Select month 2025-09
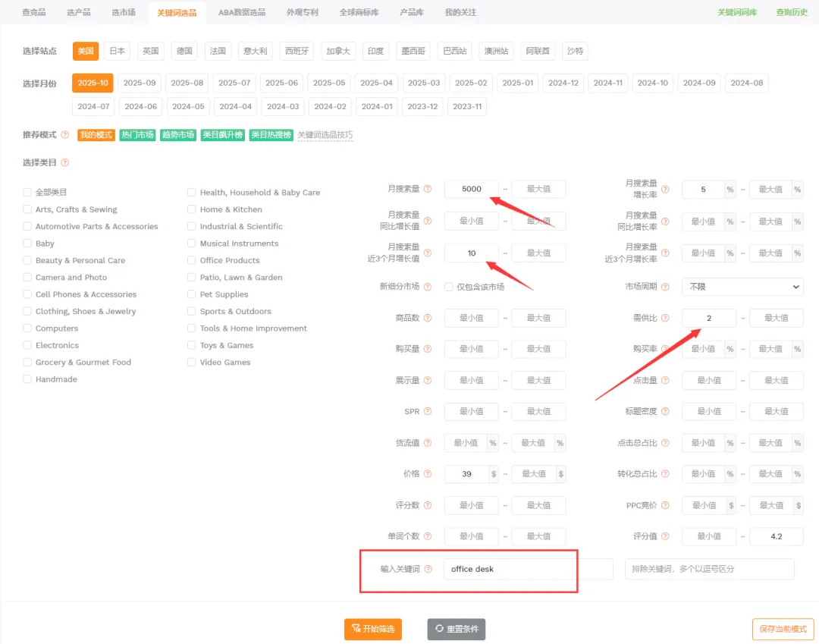 click(140, 83)
